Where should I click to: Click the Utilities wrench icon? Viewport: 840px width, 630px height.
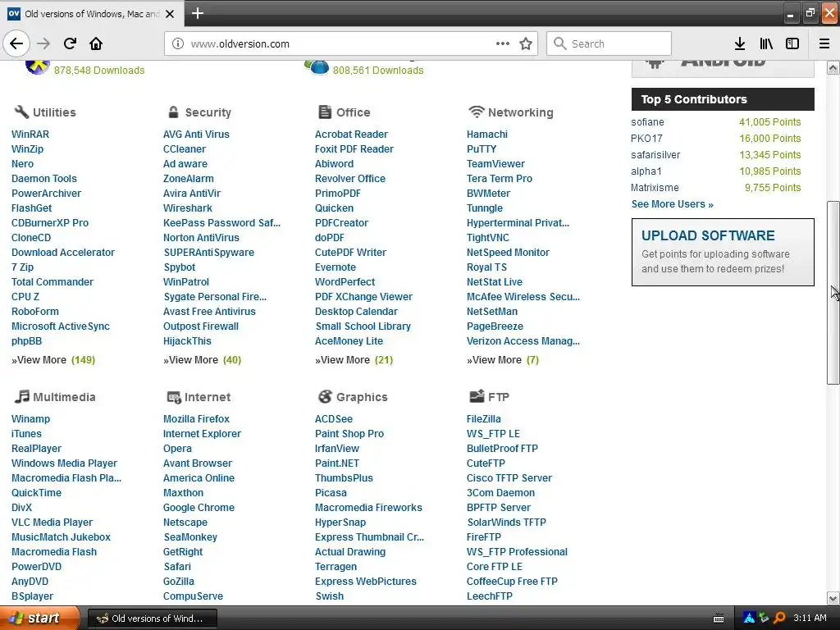[x=21, y=112]
